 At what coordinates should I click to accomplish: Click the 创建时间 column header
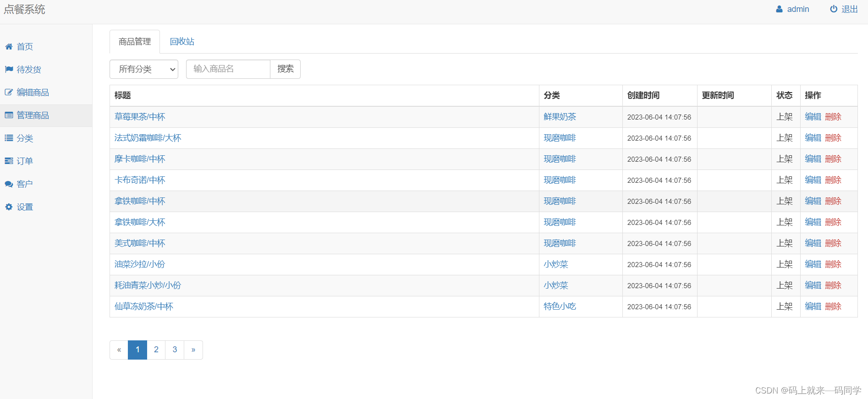point(643,95)
